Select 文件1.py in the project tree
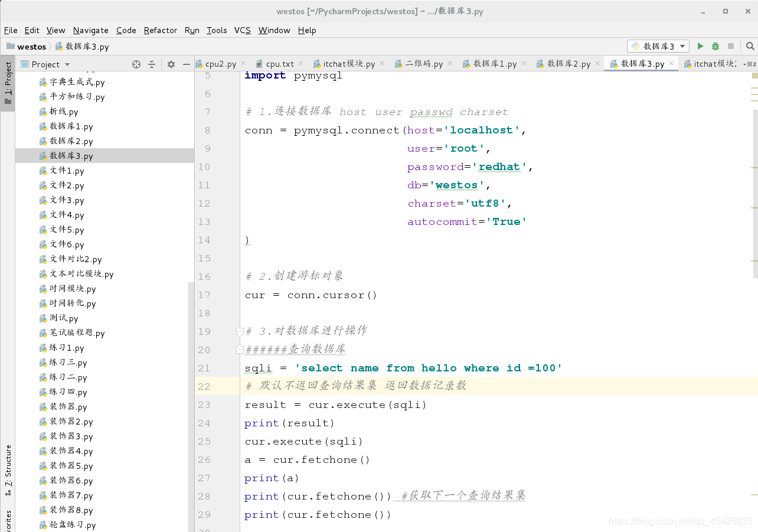This screenshot has height=532, width=758. pyautogui.click(x=61, y=171)
